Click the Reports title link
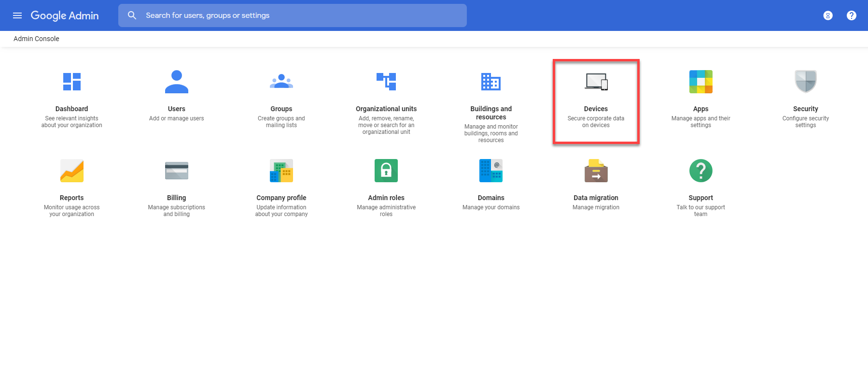 coord(72,198)
